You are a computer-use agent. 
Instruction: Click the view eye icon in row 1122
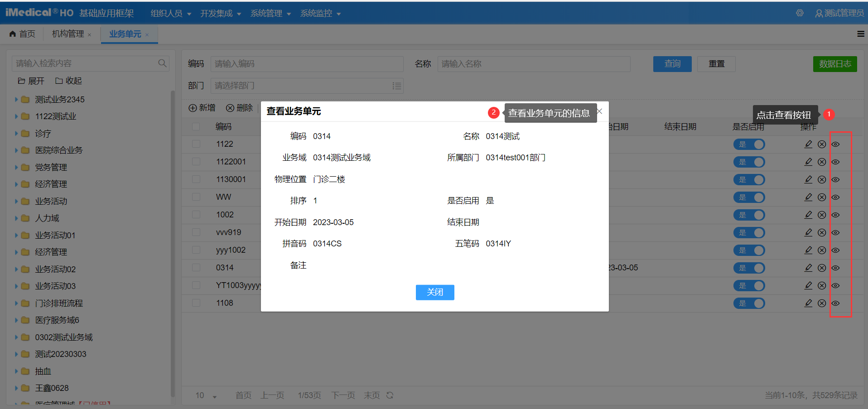(x=835, y=144)
